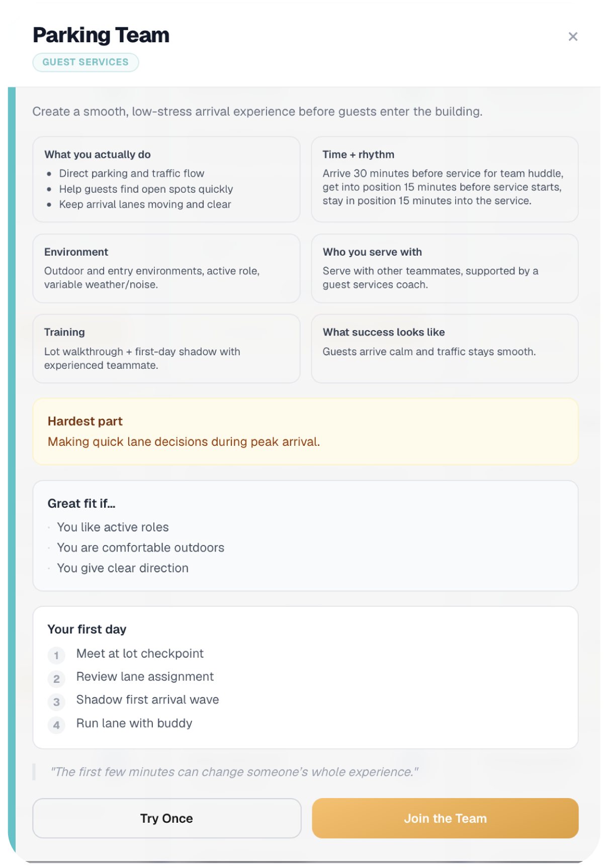Click step 2 number circle icon

(x=56, y=679)
